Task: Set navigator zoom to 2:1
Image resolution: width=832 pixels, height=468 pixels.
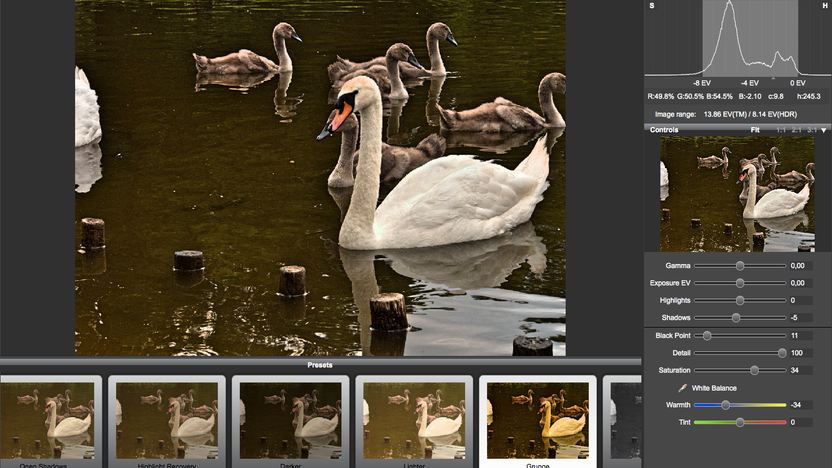Action: coord(796,130)
